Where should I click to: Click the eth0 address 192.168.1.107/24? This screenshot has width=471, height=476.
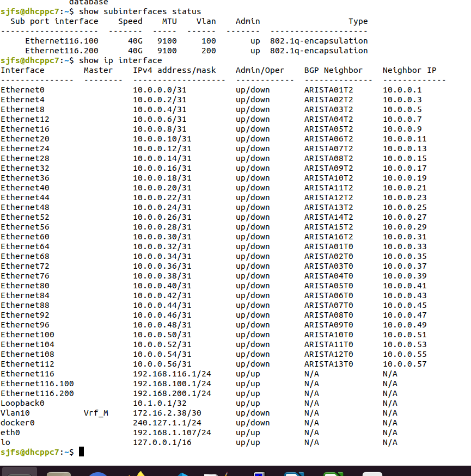pos(163,432)
